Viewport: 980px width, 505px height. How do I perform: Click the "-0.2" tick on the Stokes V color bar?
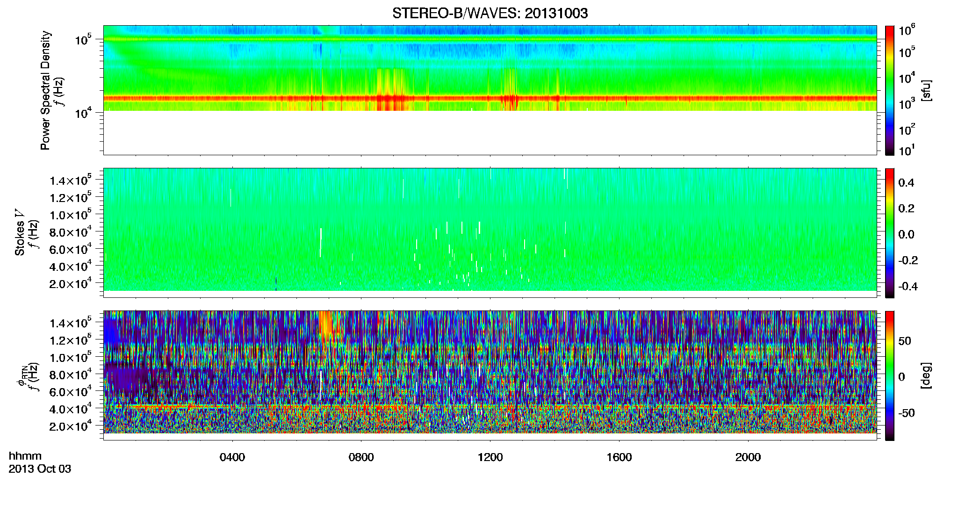[908, 260]
